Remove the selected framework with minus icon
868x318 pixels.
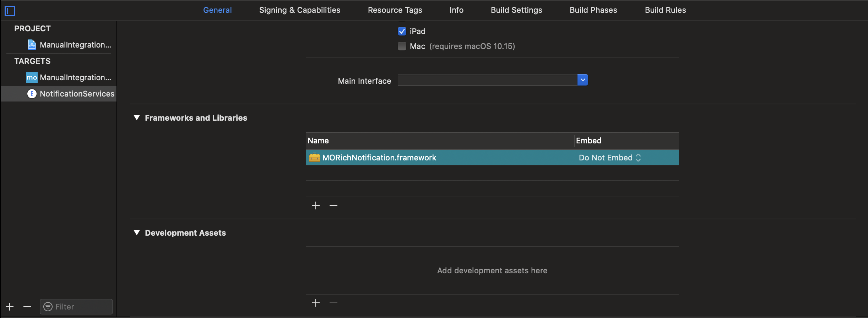(333, 205)
